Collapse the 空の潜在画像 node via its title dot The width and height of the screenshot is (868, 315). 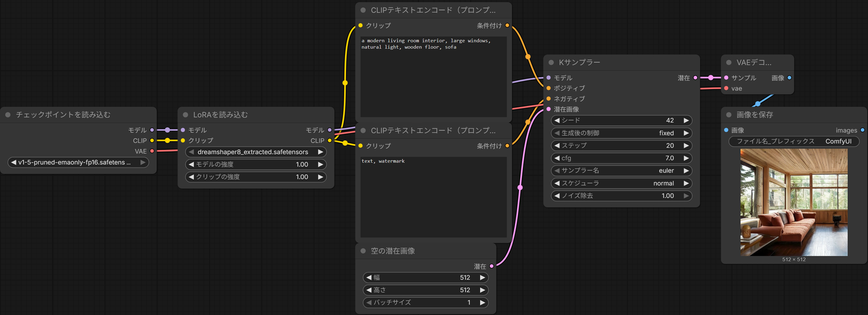[363, 251]
